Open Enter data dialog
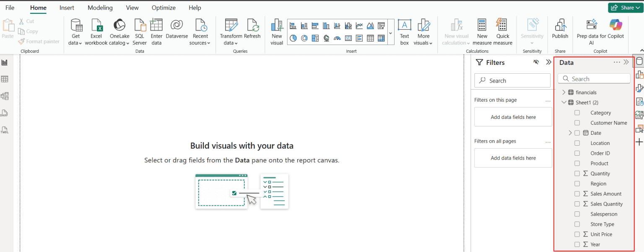Screen dimensions: 644x252 tap(156, 32)
